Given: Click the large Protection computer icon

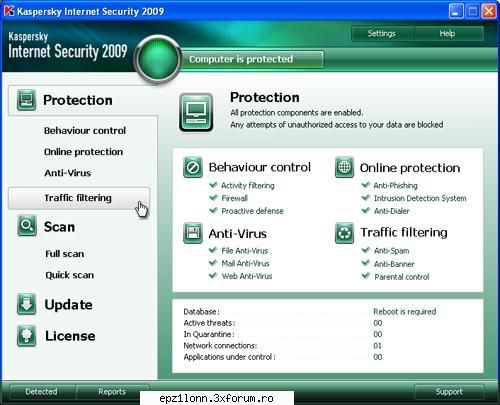Looking at the screenshot, I should point(196,112).
